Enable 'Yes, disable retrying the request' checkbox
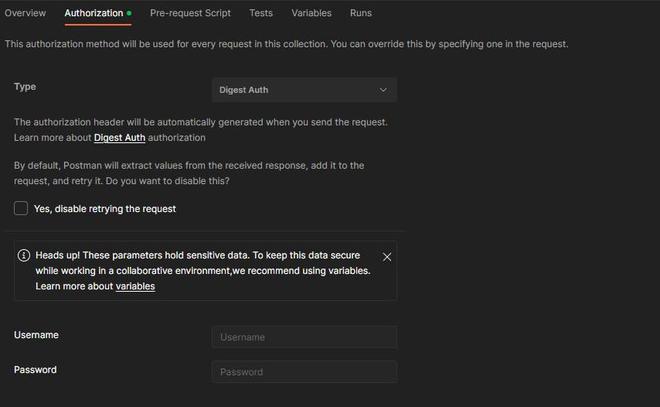 [21, 208]
